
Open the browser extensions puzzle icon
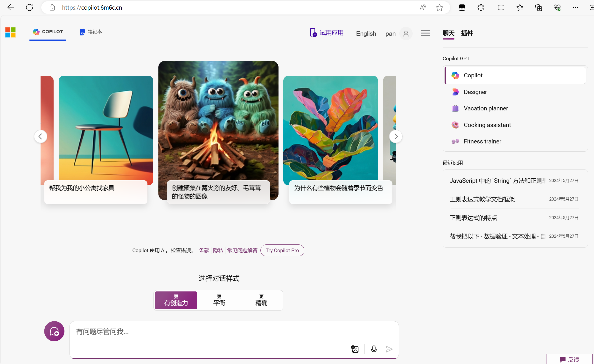click(x=481, y=7)
